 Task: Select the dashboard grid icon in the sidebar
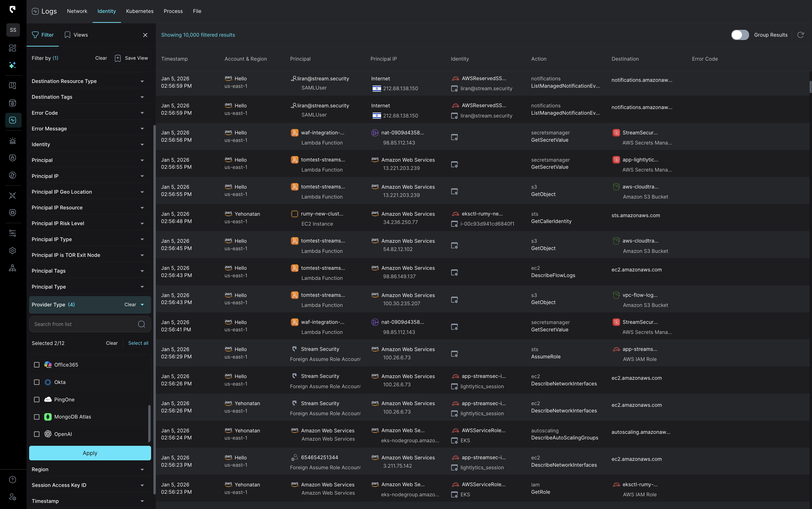coord(12,48)
